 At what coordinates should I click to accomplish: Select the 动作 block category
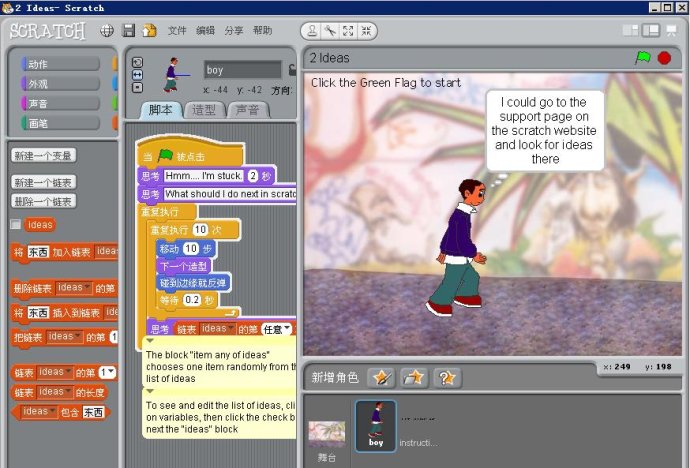click(x=60, y=64)
